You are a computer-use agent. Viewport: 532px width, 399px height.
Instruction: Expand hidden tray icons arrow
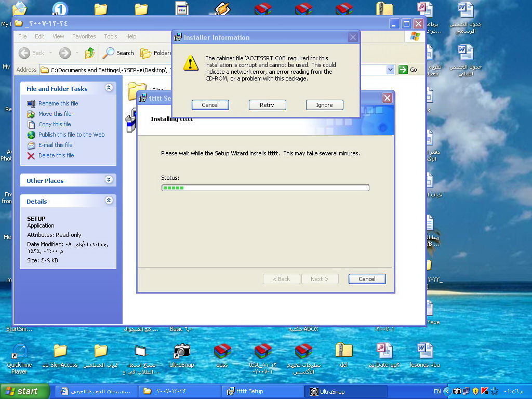[x=447, y=392]
